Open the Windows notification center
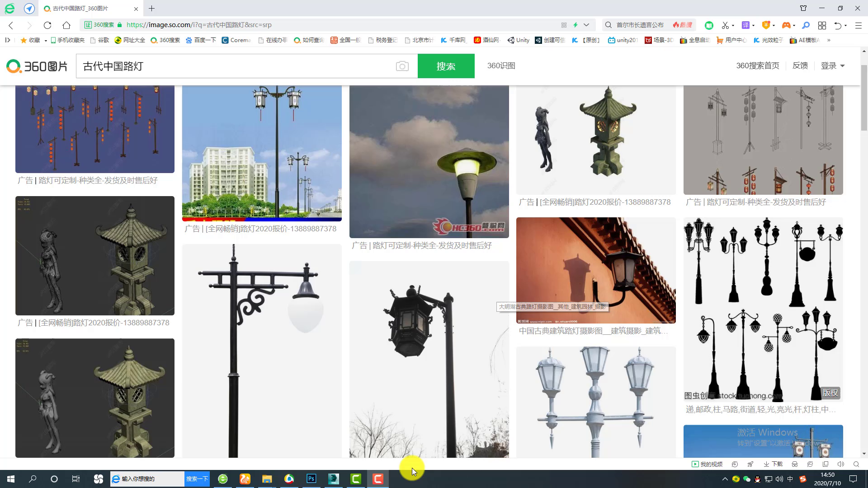This screenshot has width=868, height=488. [x=853, y=479]
